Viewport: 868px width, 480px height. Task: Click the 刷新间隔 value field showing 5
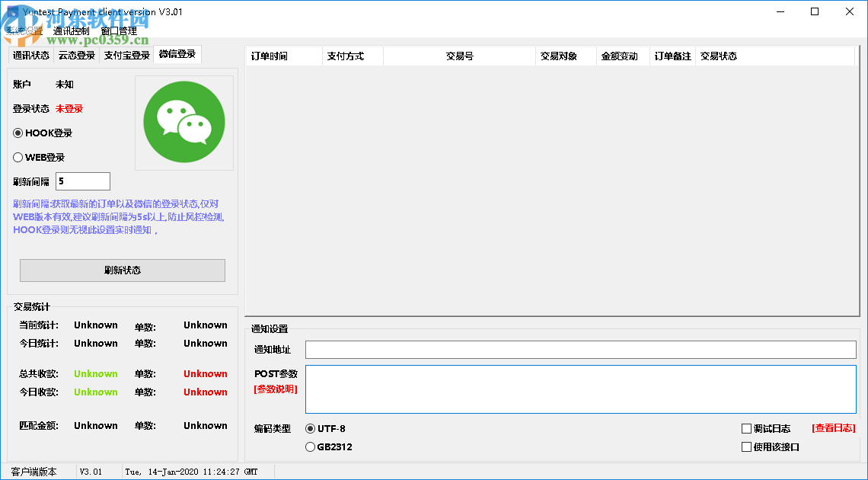[82, 181]
